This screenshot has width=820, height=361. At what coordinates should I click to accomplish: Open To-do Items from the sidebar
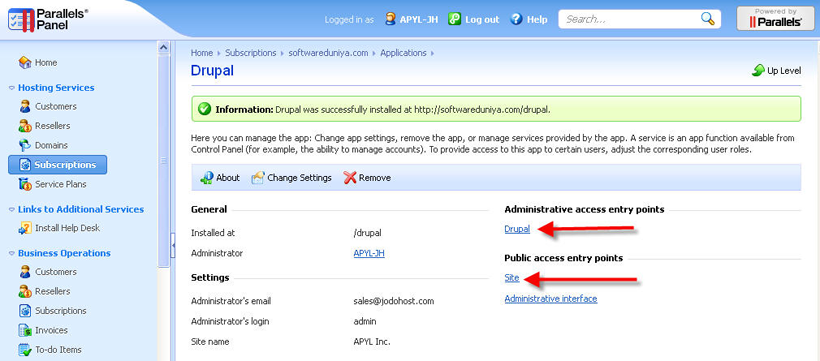[58, 349]
